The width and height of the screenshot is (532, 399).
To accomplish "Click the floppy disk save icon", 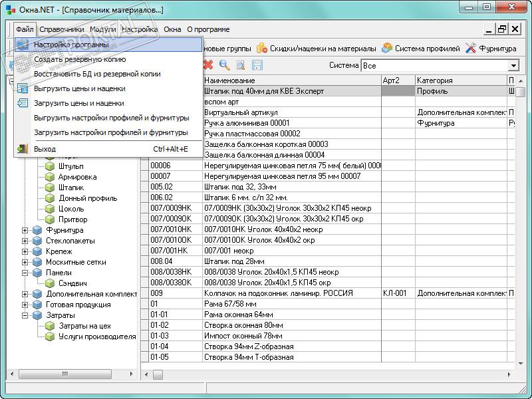I will coord(257,65).
